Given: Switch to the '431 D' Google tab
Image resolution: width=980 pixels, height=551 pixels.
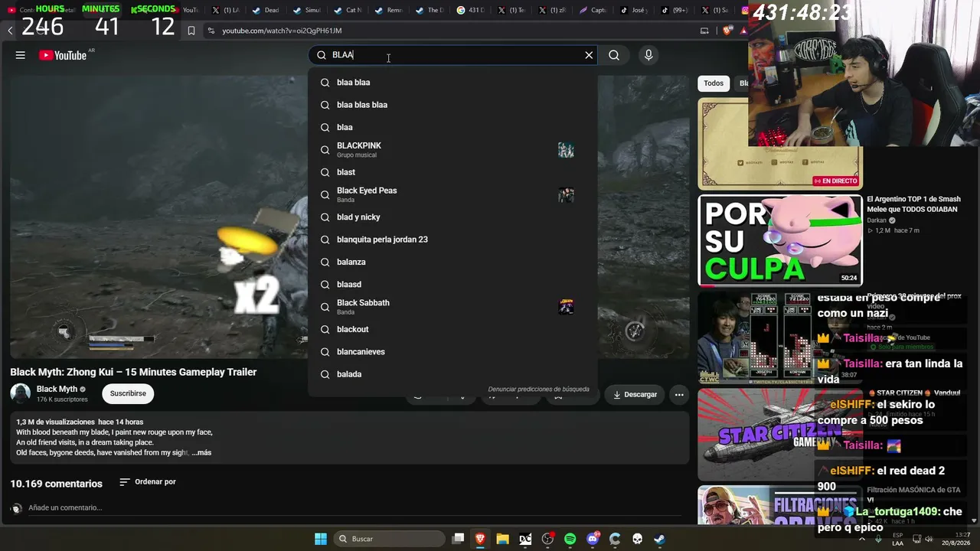Looking at the screenshot, I should (472, 10).
